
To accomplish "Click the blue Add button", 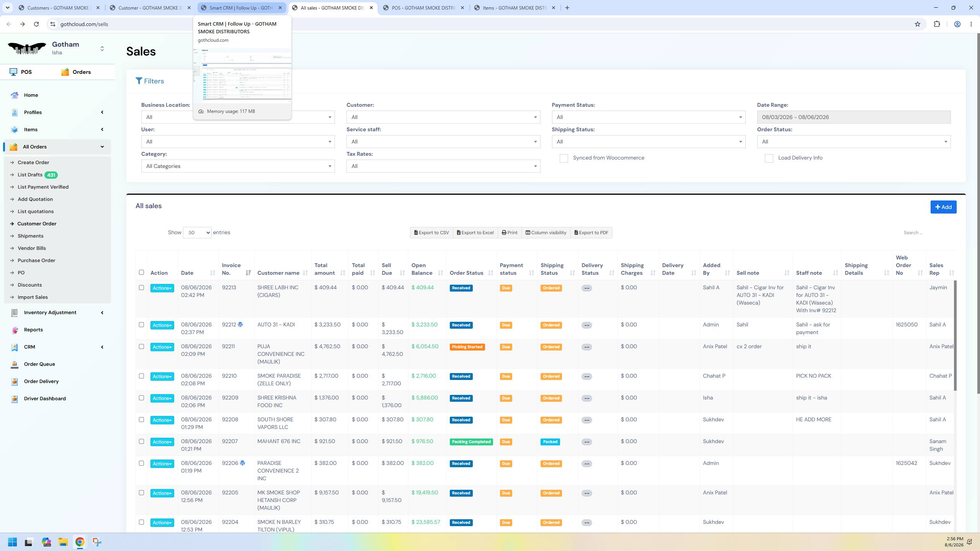I will click(943, 207).
